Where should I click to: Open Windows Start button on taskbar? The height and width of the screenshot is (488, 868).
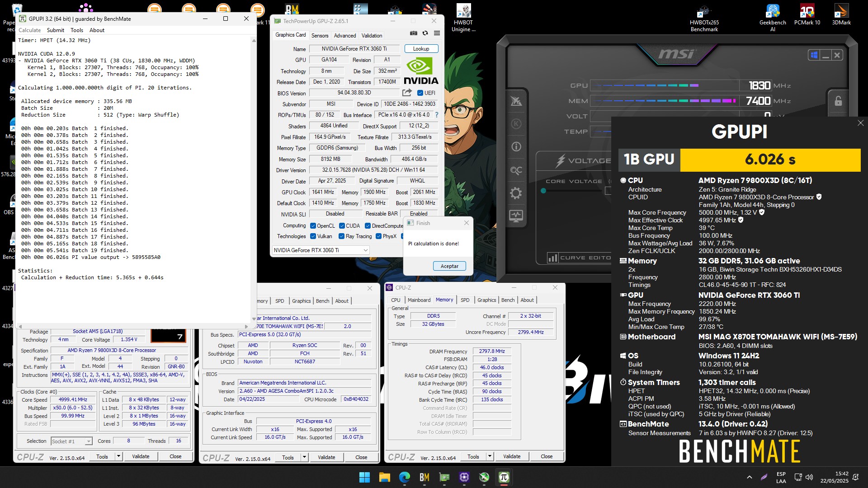364,477
